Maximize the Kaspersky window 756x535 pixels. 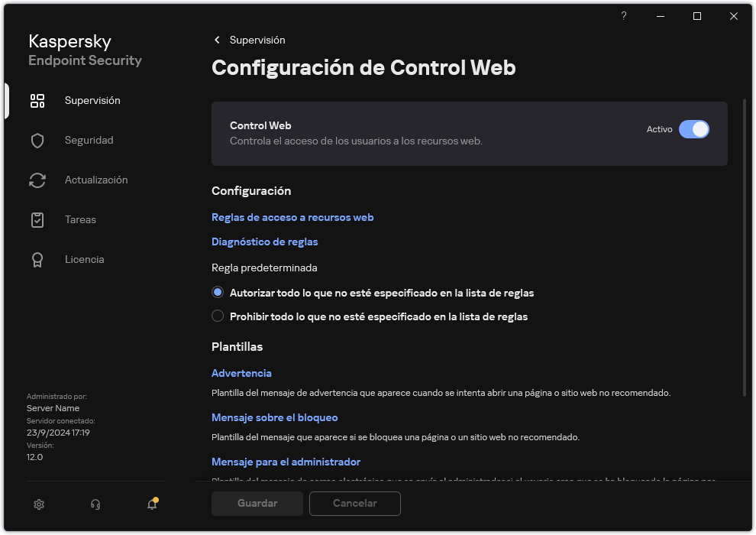coord(696,16)
